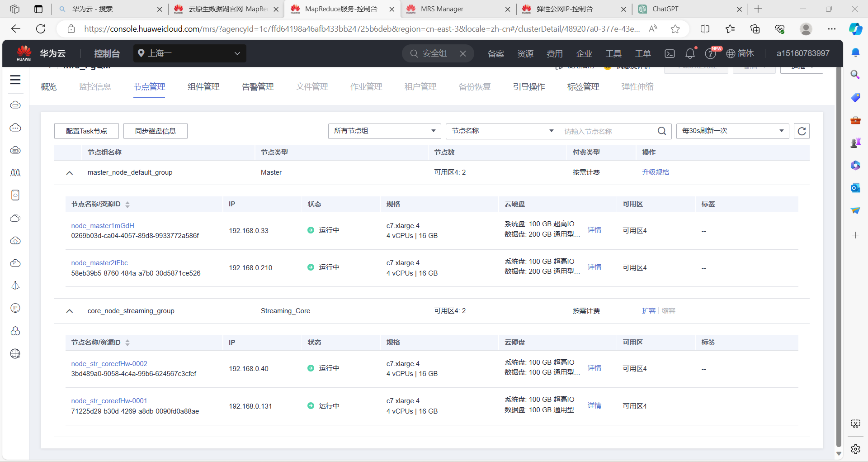Click the 请输入节点名称 search field
This screenshot has width=868, height=462.
[607, 131]
